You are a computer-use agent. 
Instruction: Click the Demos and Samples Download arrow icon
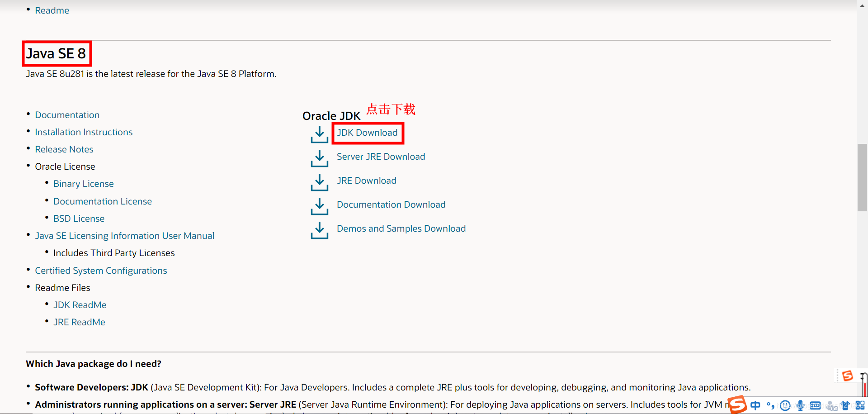point(319,230)
